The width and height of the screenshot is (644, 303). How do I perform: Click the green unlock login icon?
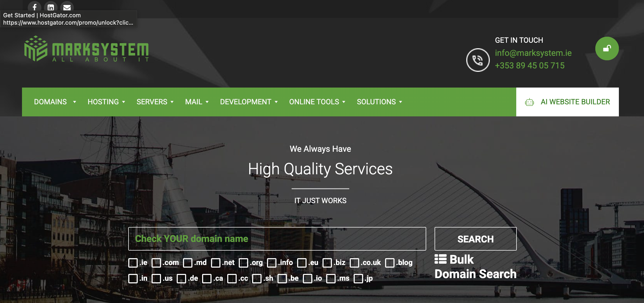coord(607,48)
